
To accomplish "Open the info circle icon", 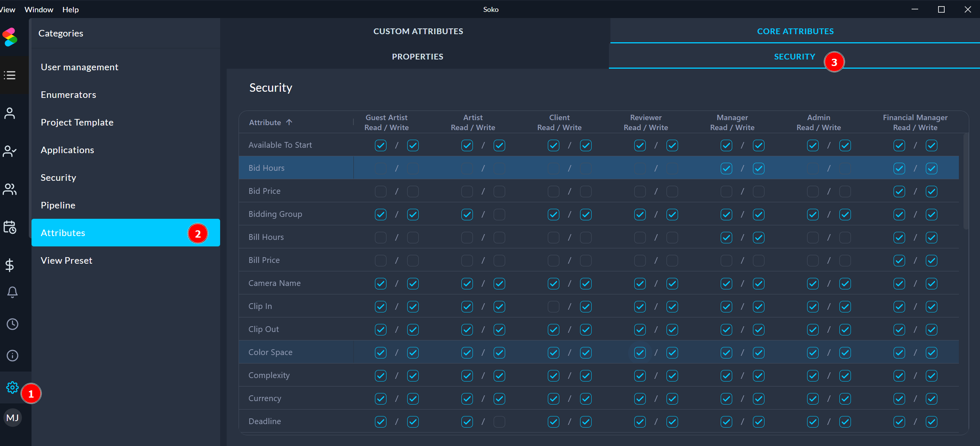I will point(12,356).
